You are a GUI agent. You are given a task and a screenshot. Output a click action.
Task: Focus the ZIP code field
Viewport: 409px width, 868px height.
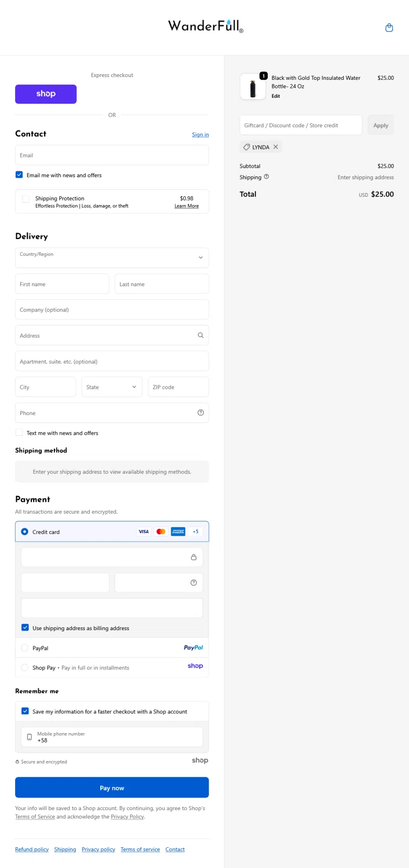(178, 387)
